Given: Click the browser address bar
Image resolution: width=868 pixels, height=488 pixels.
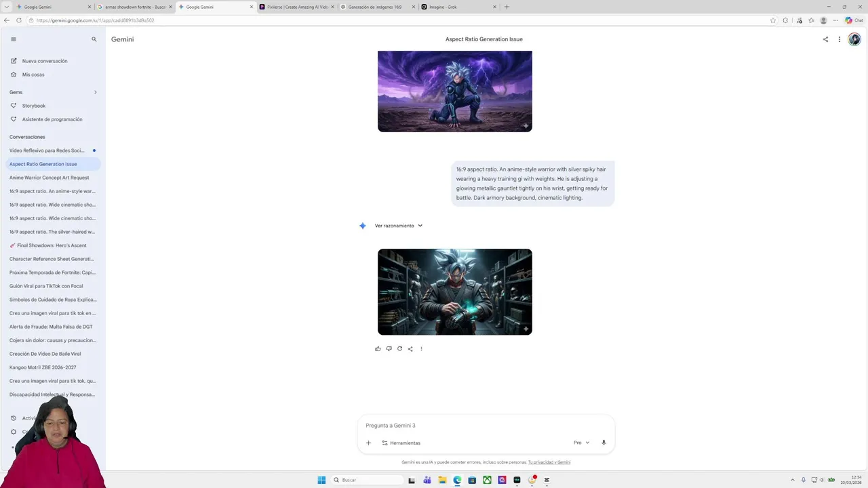Looking at the screenshot, I should (x=400, y=20).
